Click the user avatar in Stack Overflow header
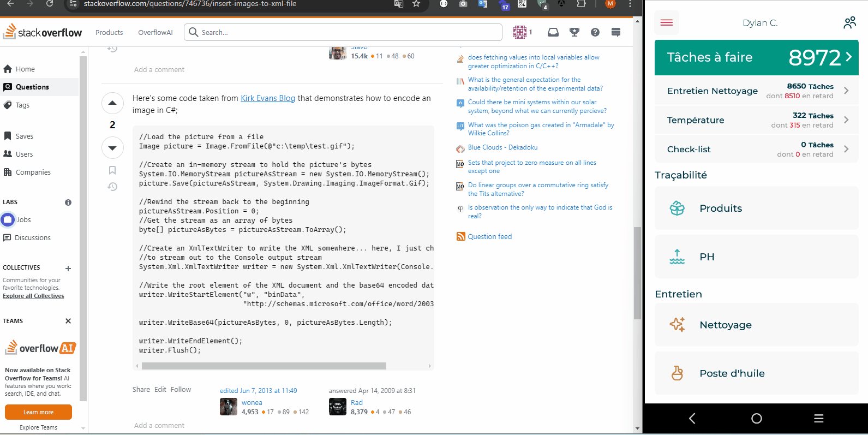Image resolution: width=868 pixels, height=435 pixels. [x=520, y=32]
